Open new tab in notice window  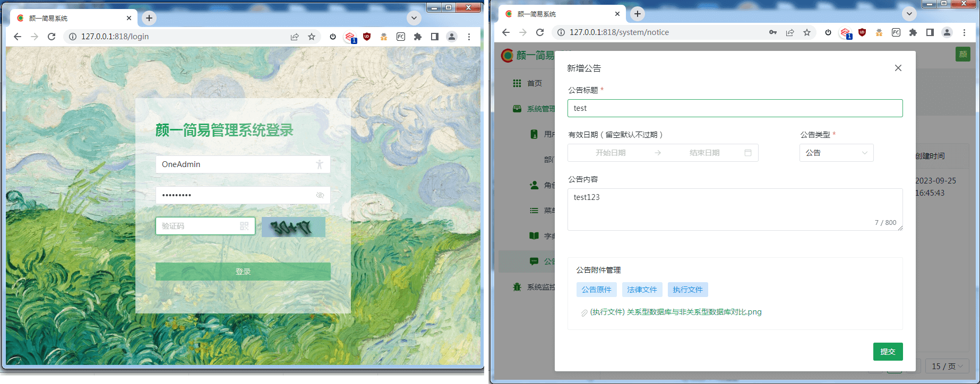pos(638,14)
